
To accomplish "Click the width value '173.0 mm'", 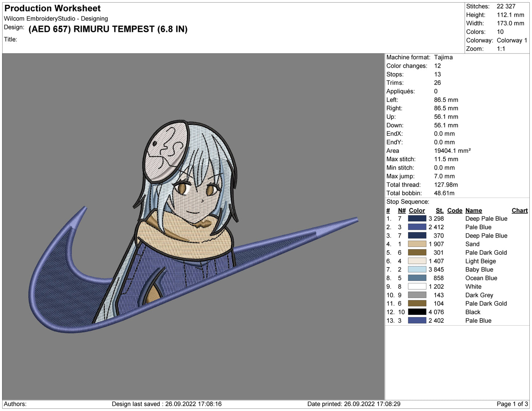I will (510, 23).
